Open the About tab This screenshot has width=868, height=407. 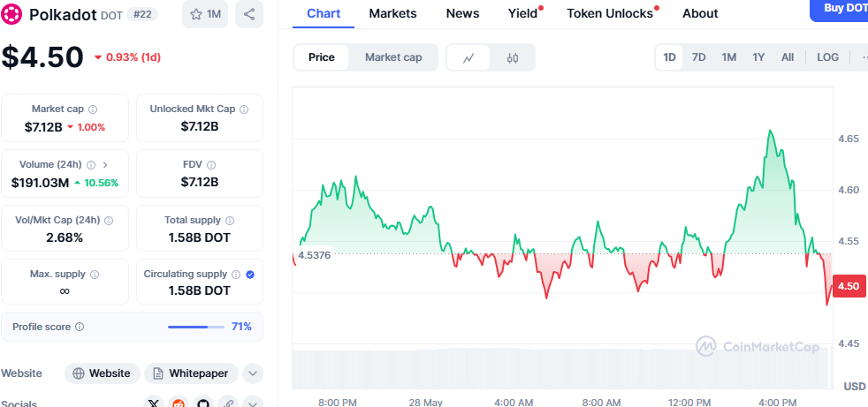[700, 13]
